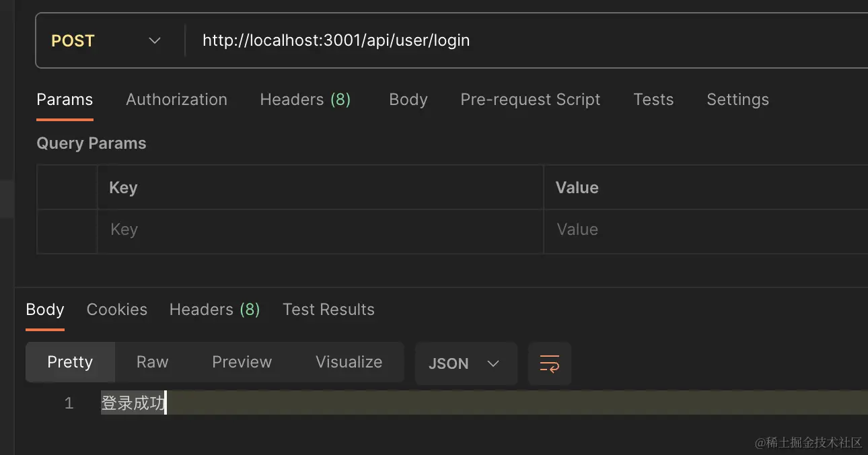Screen dimensions: 868x455
Task: Open the Authorization tab
Action: pyautogui.click(x=176, y=100)
